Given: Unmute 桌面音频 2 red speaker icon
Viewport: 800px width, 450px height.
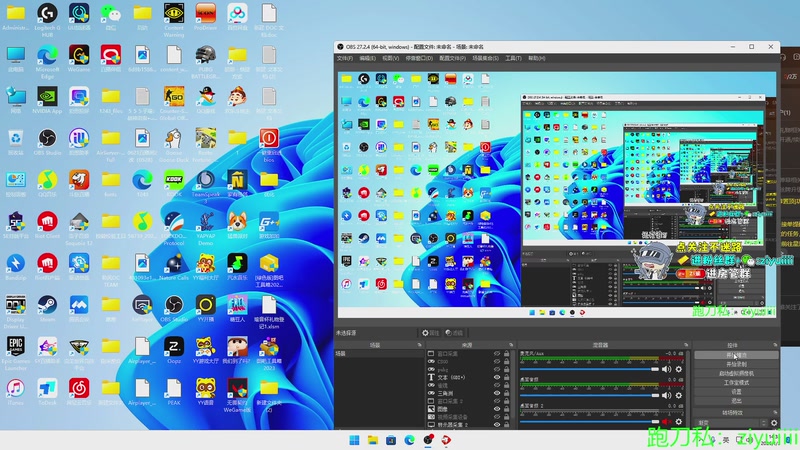Looking at the screenshot, I should [x=666, y=421].
